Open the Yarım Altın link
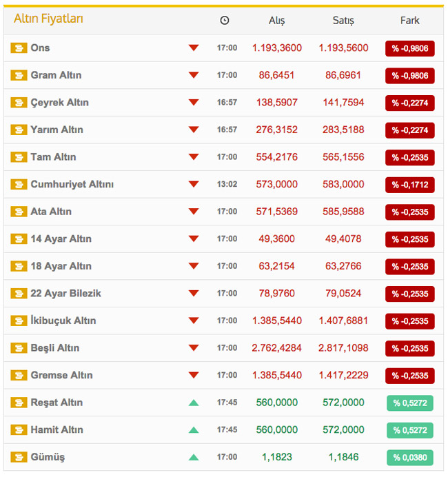448x477 pixels. click(57, 130)
